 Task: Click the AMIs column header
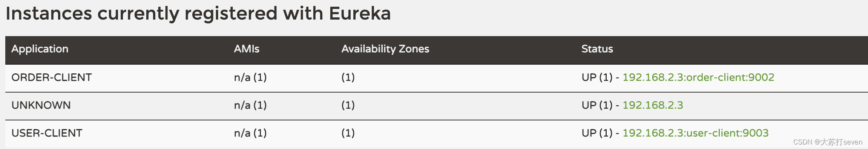click(247, 49)
